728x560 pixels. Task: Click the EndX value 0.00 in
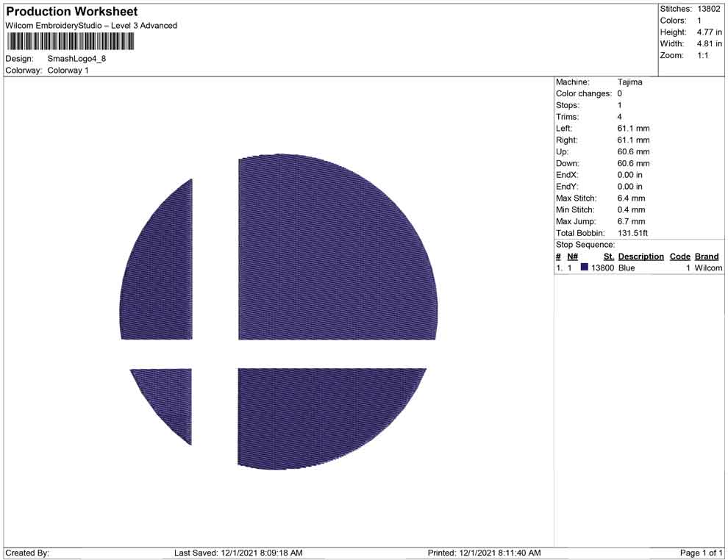tap(630, 175)
